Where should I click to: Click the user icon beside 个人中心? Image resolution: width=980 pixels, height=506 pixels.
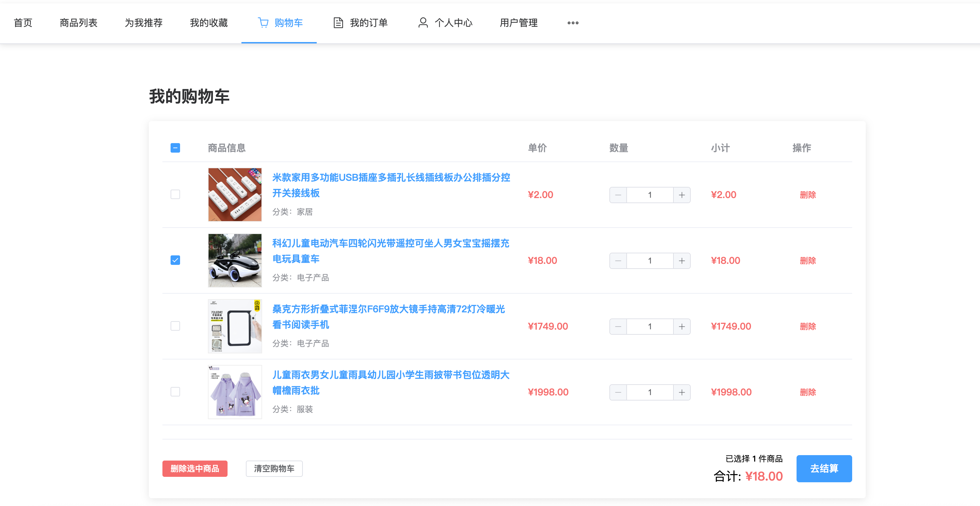point(423,23)
